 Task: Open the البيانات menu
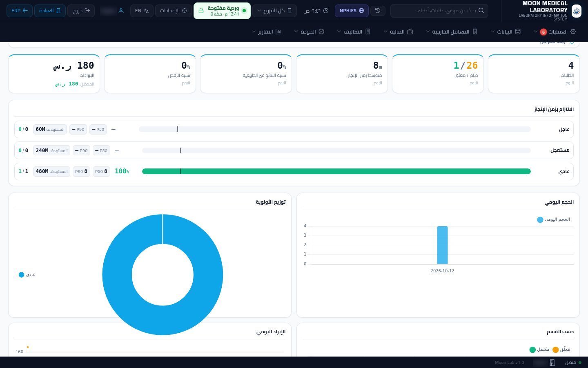tap(506, 31)
